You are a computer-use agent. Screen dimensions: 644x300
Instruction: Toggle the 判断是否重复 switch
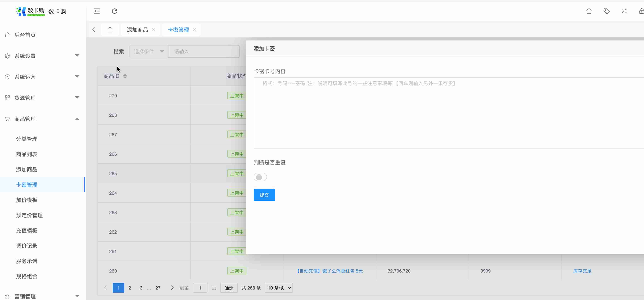[x=260, y=177]
